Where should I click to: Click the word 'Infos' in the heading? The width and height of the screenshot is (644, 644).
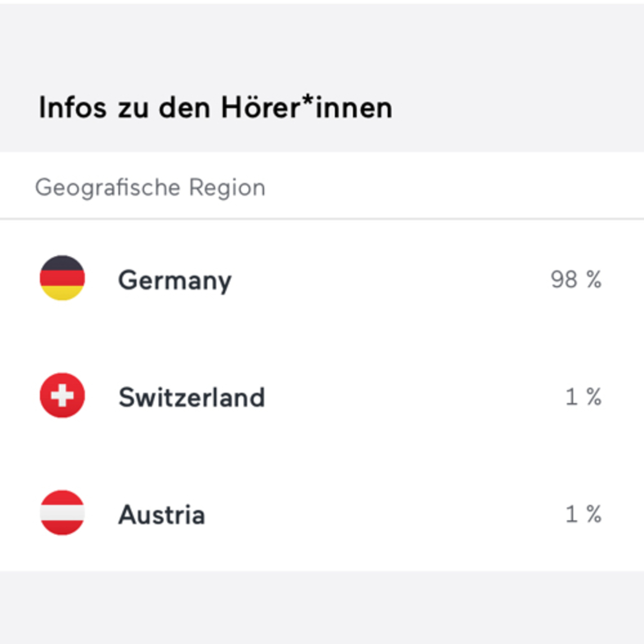73,107
